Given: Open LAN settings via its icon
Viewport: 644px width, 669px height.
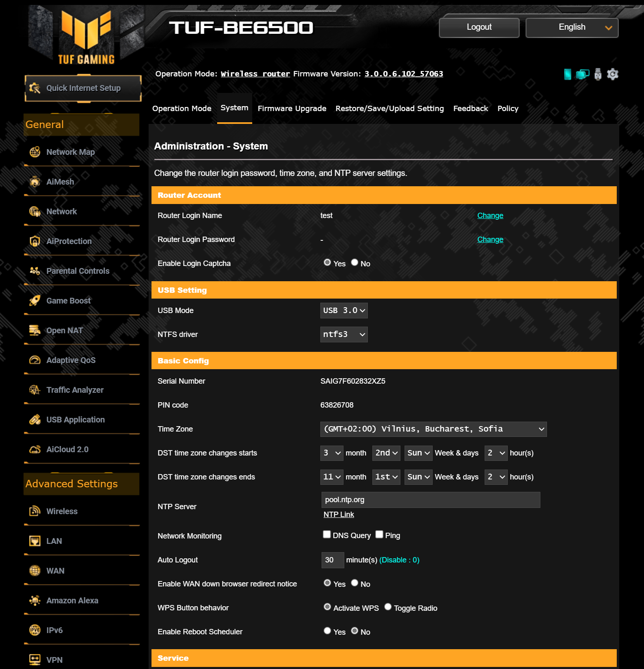Looking at the screenshot, I should pyautogui.click(x=35, y=541).
